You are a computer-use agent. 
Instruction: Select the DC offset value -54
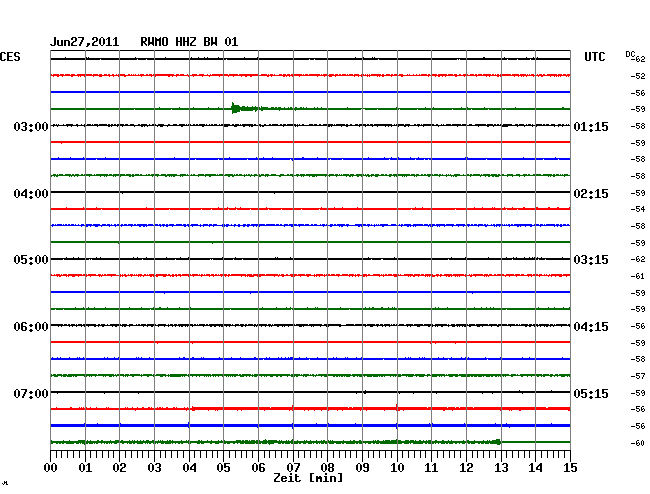[x=638, y=209]
